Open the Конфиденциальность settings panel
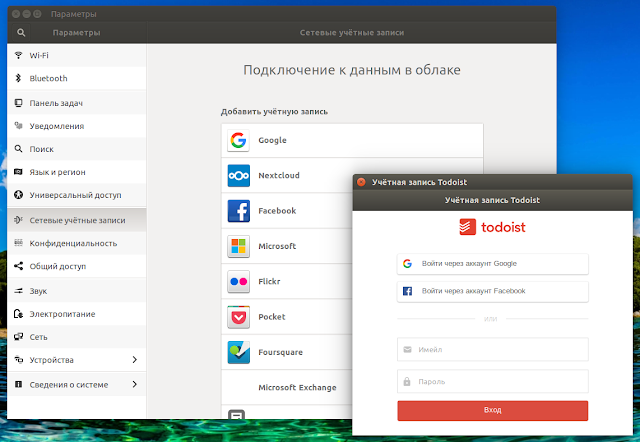 (x=77, y=243)
